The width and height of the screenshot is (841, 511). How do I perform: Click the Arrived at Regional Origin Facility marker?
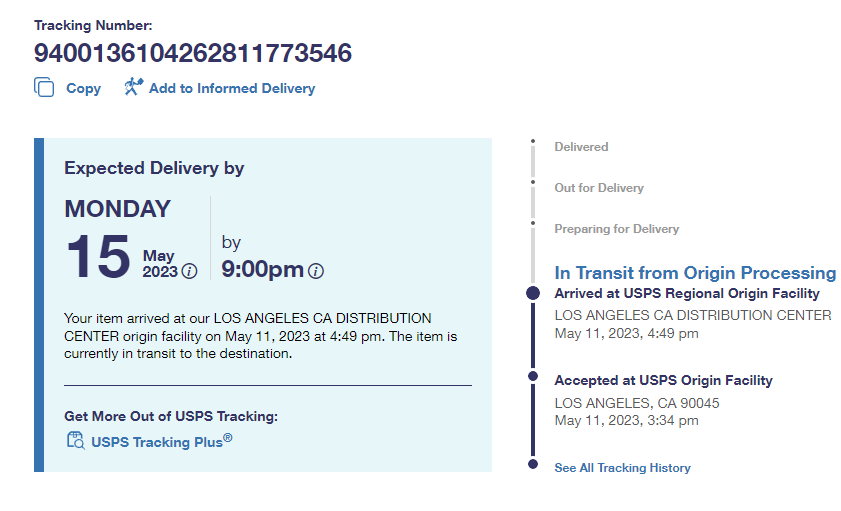click(x=533, y=293)
